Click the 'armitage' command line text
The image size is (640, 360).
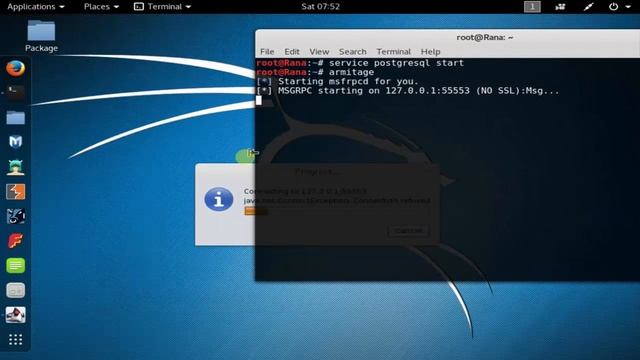click(x=351, y=72)
